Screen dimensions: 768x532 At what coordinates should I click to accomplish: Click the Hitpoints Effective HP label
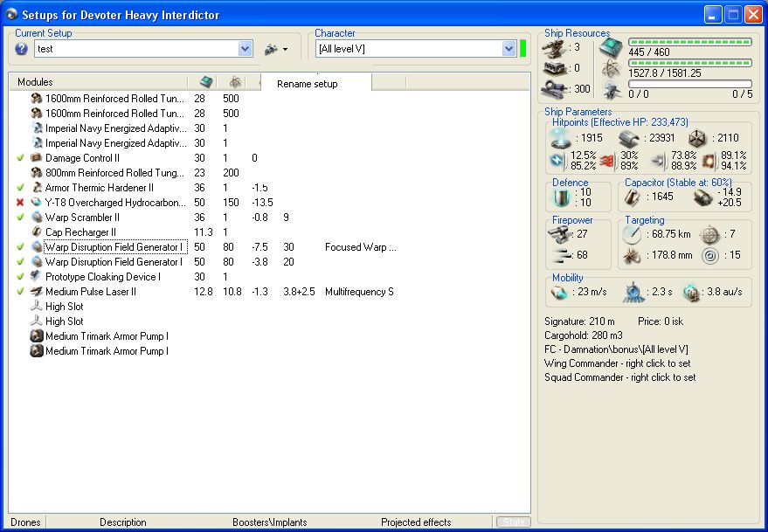point(620,122)
